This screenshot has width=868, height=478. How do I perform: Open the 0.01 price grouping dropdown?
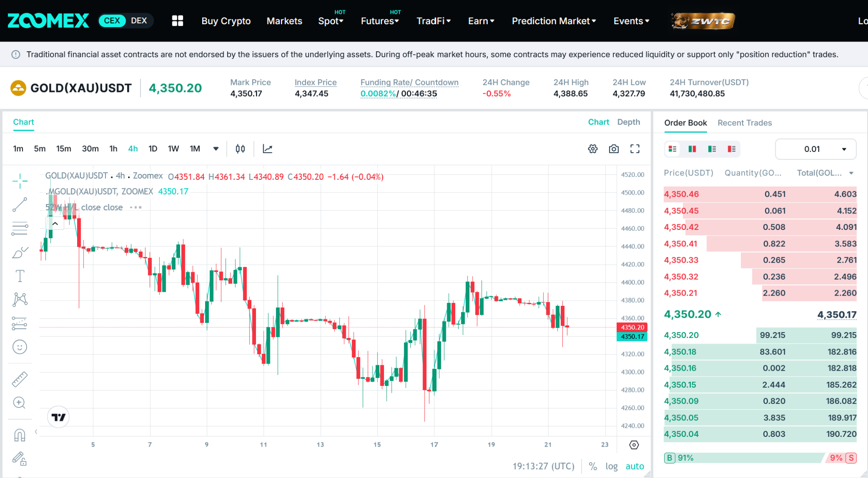(815, 149)
